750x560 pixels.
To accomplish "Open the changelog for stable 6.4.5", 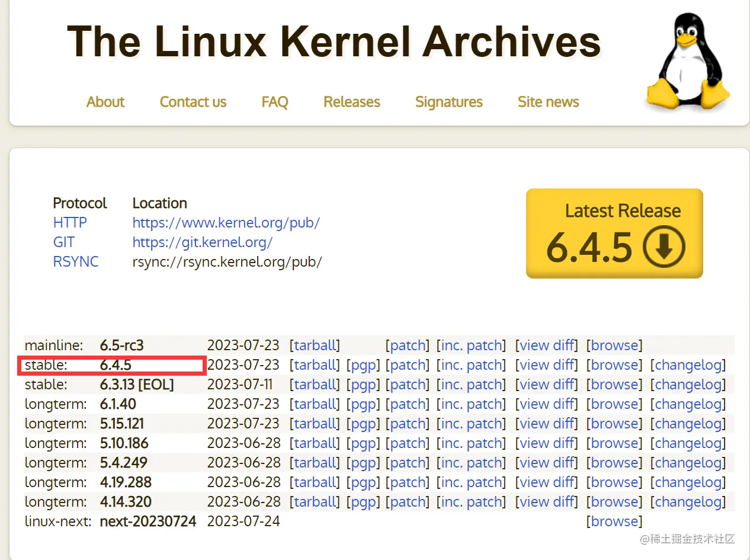I will [x=688, y=366].
